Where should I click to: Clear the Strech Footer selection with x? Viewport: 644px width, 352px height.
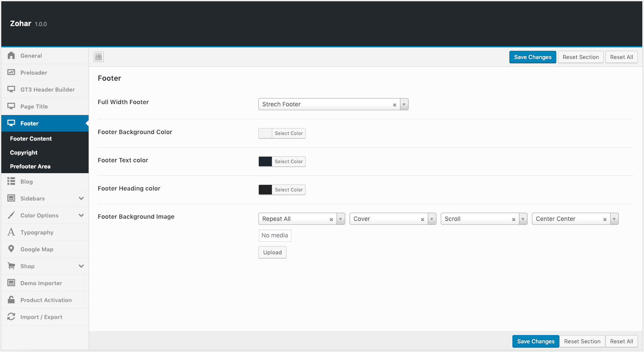click(394, 105)
